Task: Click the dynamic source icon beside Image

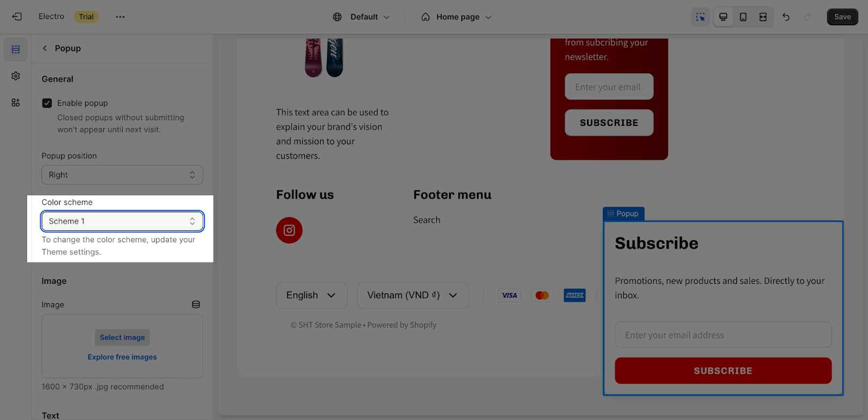Action: [196, 304]
